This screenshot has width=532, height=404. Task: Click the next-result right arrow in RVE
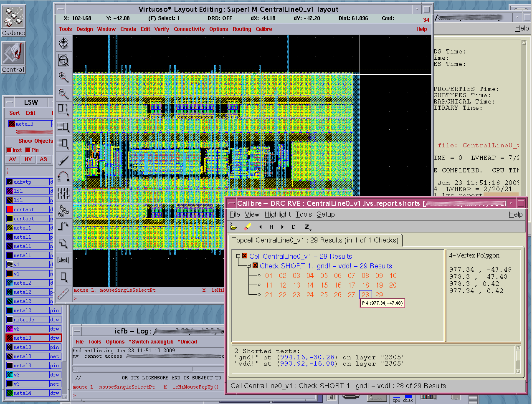click(282, 227)
